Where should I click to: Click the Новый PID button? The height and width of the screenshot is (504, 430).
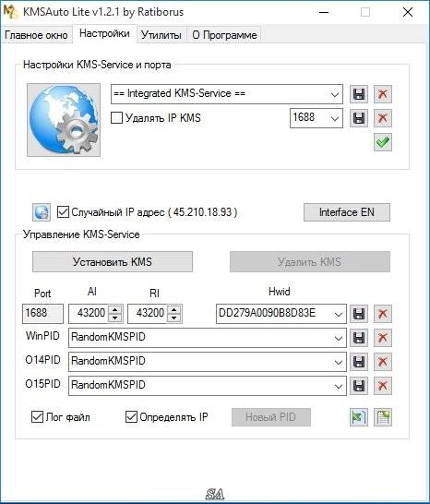coord(271,417)
